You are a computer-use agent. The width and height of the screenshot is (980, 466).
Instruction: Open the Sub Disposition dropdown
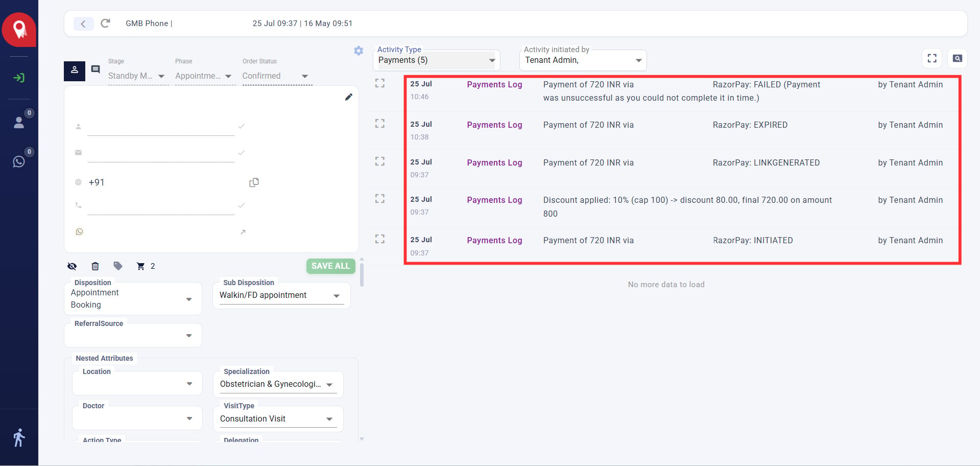(x=281, y=295)
